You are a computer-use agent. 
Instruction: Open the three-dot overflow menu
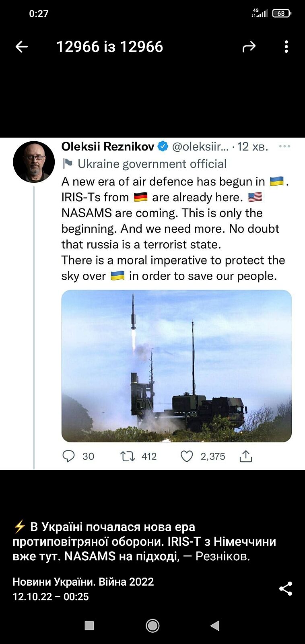(286, 47)
